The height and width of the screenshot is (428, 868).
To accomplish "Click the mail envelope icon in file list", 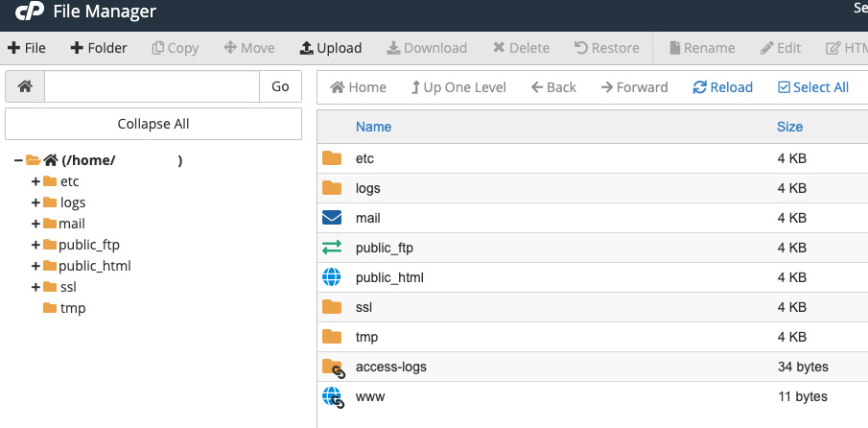I will click(x=332, y=218).
